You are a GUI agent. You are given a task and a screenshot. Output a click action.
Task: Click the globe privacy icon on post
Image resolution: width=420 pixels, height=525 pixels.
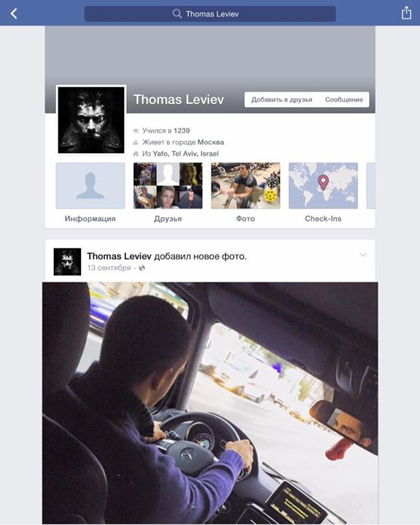pos(142,268)
